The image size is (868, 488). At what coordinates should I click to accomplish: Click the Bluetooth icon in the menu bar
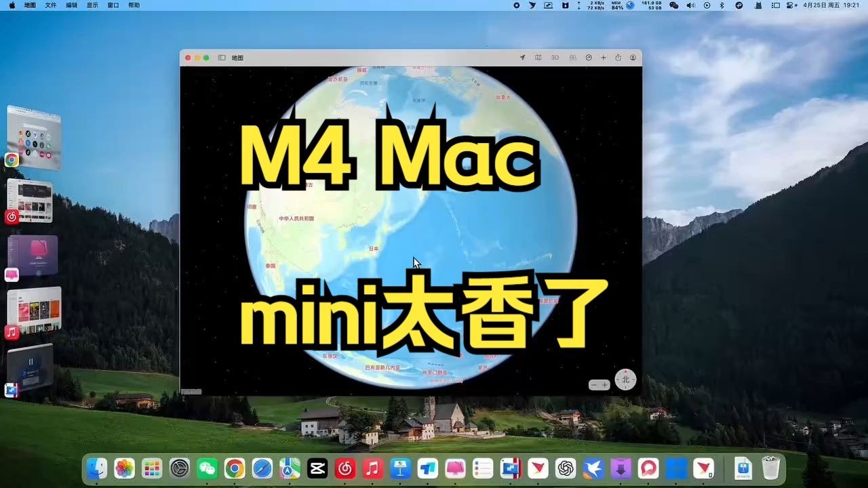pos(721,5)
